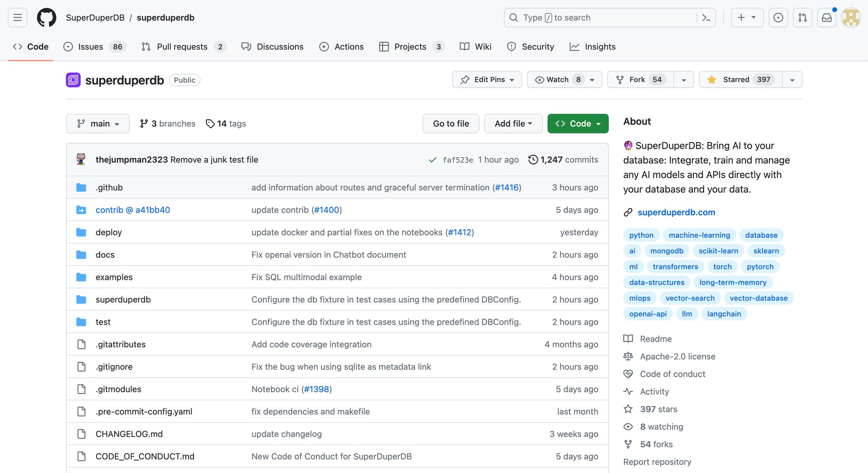Open the Watch dropdown
The height and width of the screenshot is (473, 868).
(565, 80)
